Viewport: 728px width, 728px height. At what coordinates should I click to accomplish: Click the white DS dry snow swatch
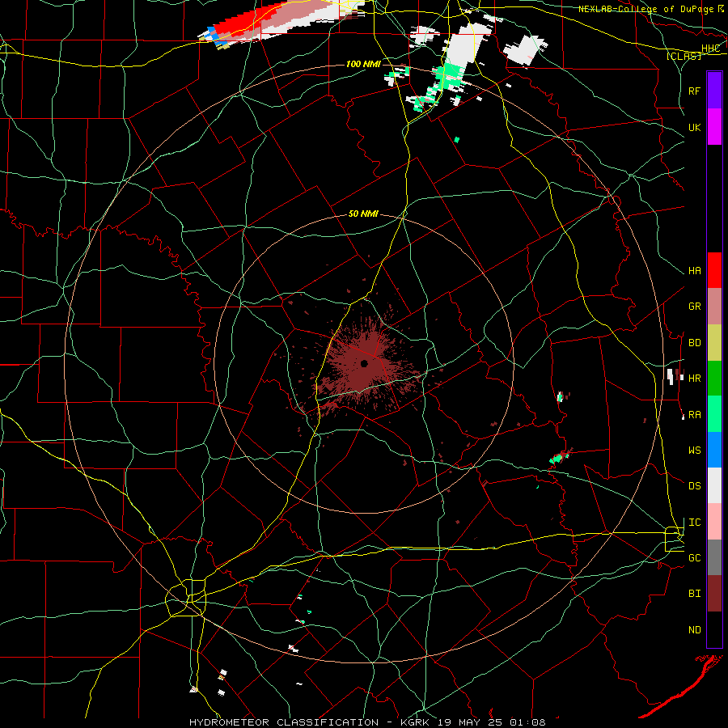coord(714,485)
